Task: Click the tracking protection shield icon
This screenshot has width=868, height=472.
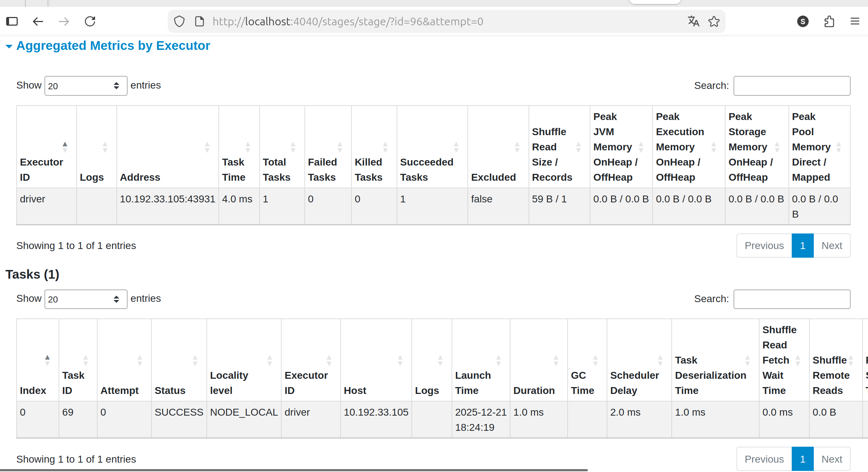Action: point(179,21)
